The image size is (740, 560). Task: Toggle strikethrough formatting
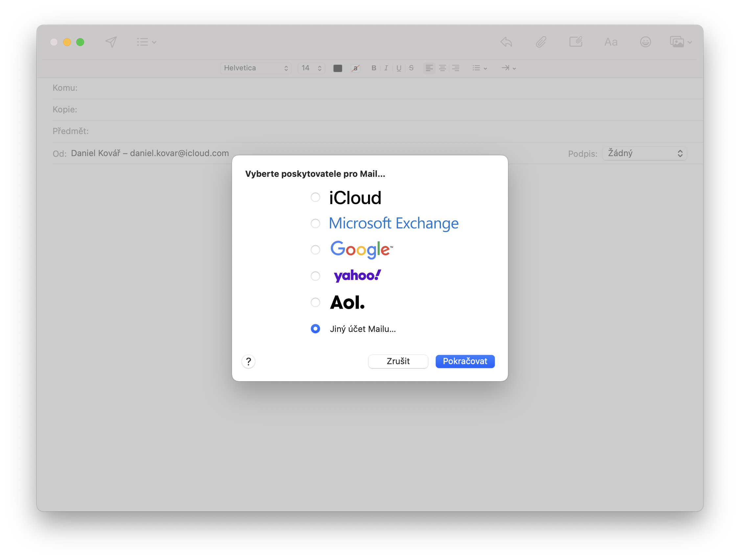click(x=411, y=68)
